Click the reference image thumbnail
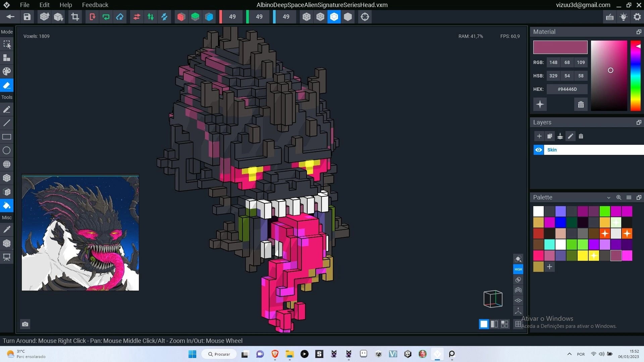Viewport: 644px width, 362px height. click(80, 233)
